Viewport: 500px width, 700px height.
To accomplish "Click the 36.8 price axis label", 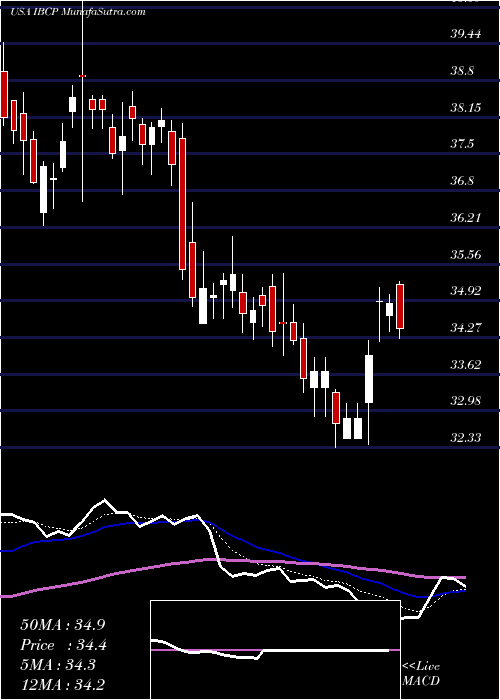I will 462,181.
